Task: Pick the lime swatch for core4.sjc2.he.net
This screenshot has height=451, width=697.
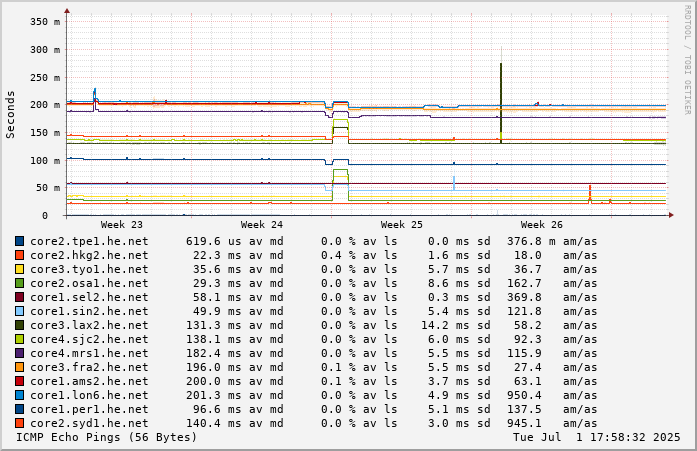Action: (x=20, y=339)
